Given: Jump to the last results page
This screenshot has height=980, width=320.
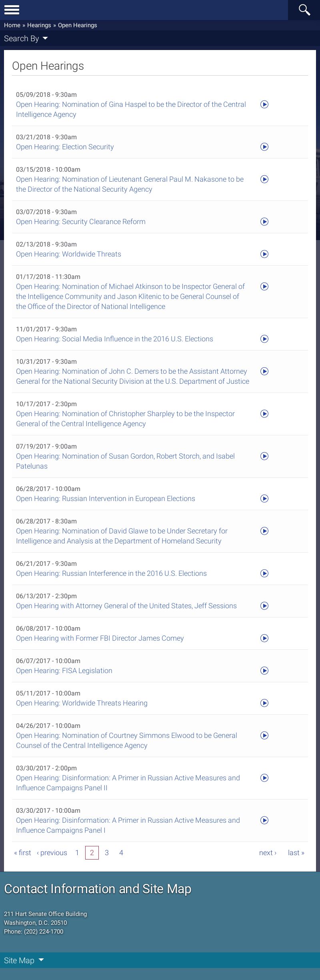Looking at the screenshot, I should tap(296, 853).
